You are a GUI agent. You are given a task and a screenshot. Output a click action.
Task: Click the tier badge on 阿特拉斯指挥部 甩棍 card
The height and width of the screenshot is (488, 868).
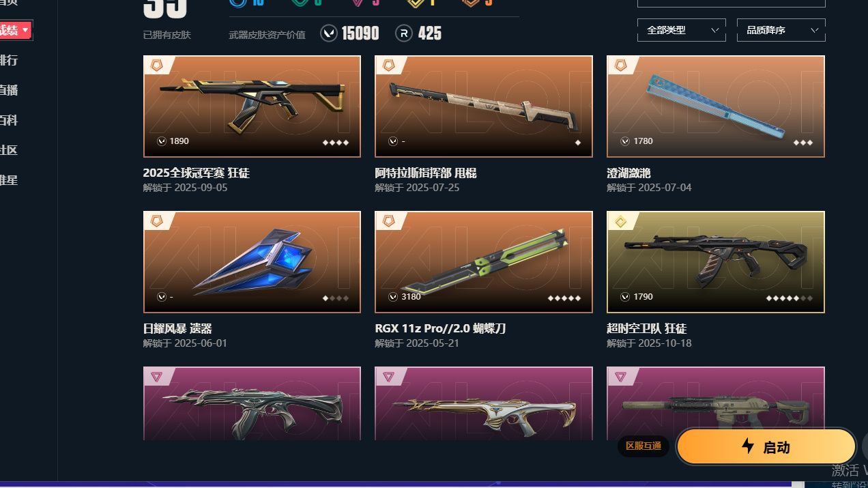tap(389, 66)
